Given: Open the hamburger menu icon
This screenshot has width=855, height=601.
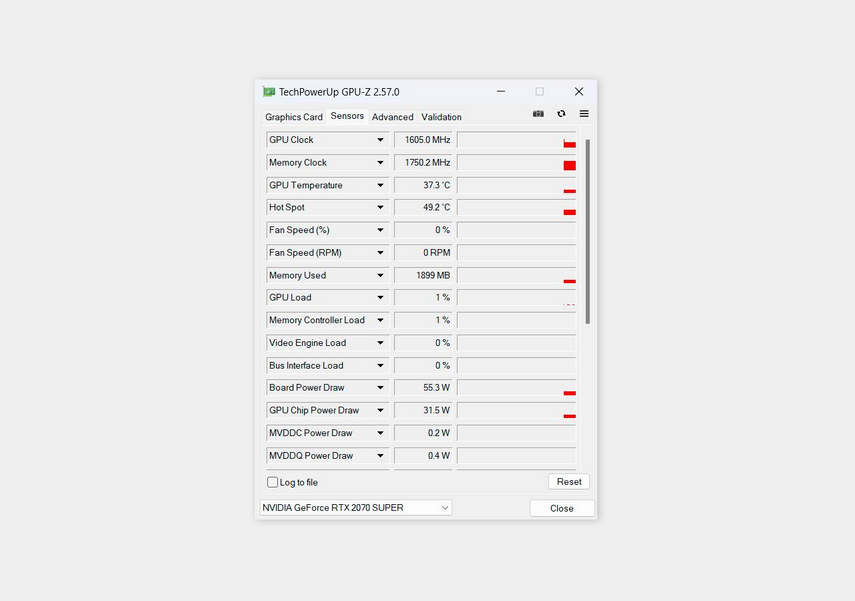Looking at the screenshot, I should [584, 113].
